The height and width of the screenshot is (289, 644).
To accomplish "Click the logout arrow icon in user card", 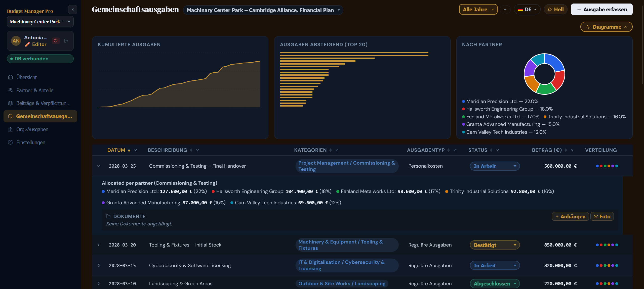I will pos(66,41).
